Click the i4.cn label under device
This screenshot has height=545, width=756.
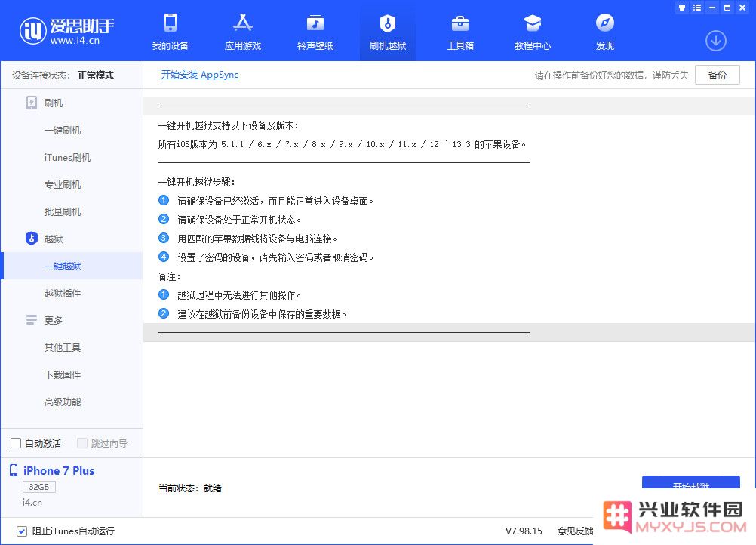32,503
